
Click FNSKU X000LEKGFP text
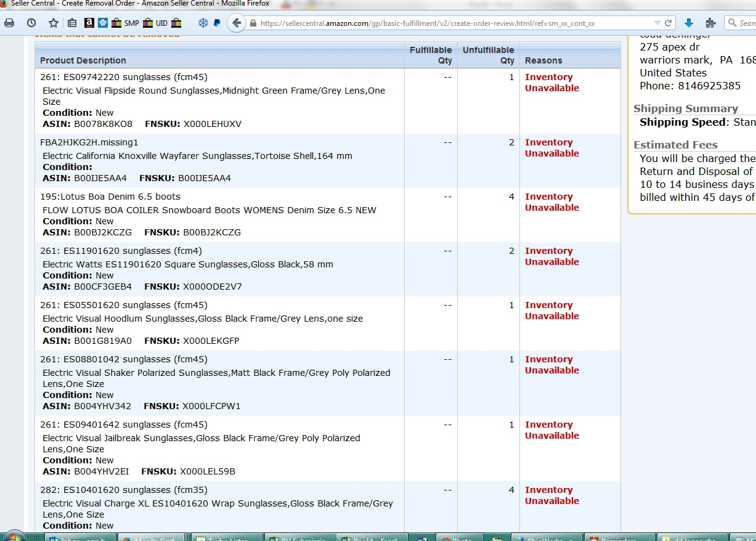pyautogui.click(x=211, y=341)
